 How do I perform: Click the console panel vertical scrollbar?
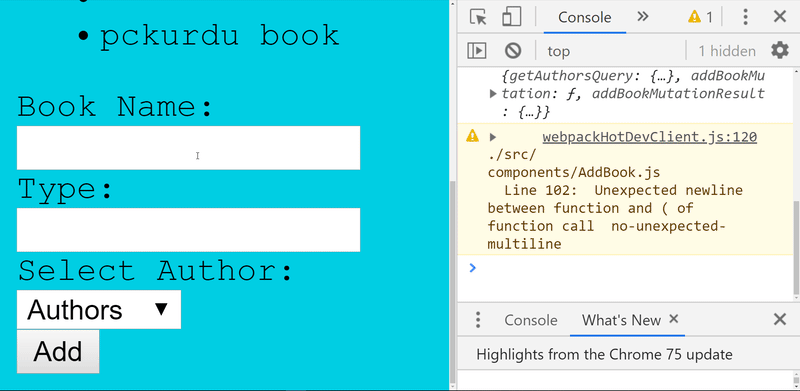point(796,248)
